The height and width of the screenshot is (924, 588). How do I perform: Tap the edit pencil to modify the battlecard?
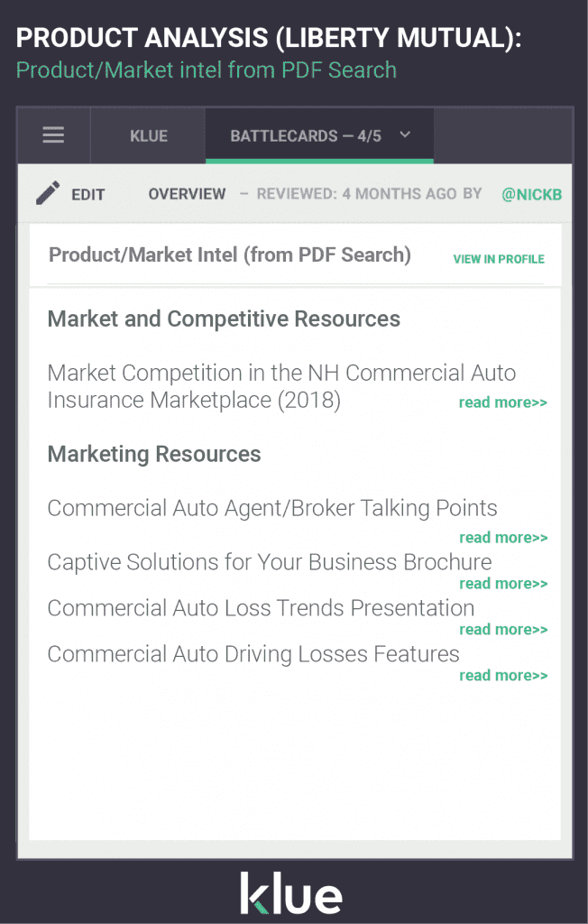[x=48, y=193]
